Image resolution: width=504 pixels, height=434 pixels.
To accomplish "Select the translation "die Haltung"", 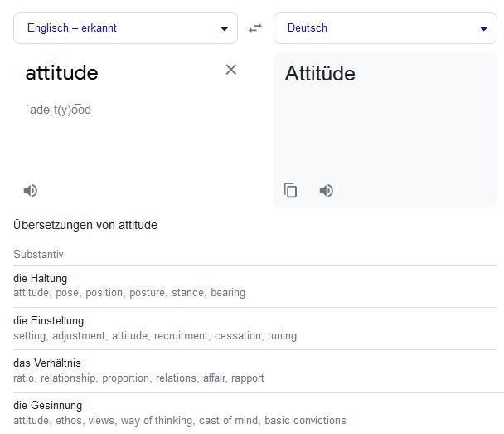I will [41, 278].
